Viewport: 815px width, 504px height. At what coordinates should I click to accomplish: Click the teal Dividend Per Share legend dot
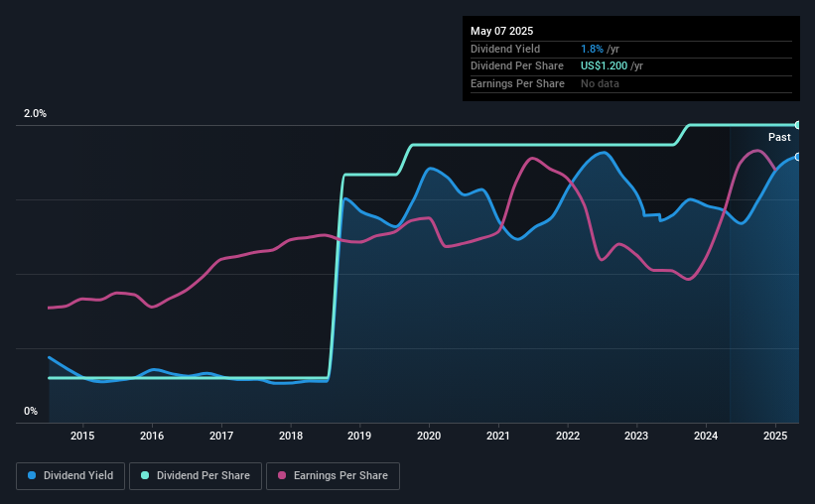[145, 475]
